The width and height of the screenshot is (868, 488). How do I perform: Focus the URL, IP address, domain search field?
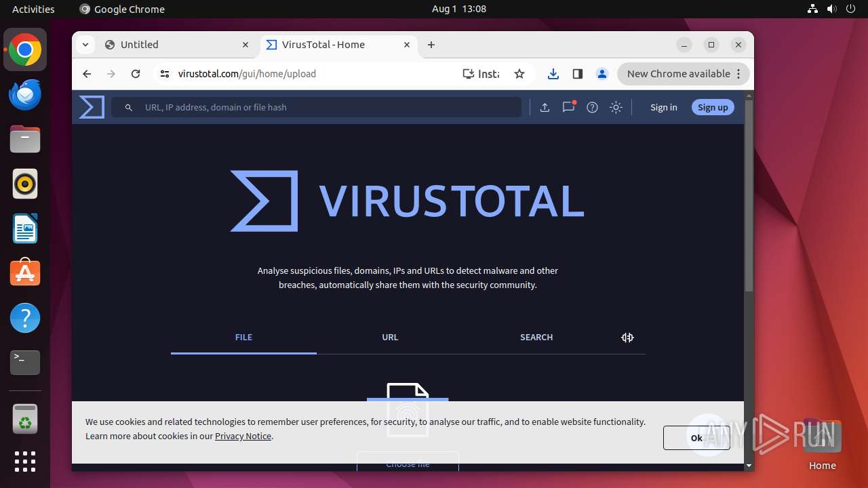(x=317, y=107)
